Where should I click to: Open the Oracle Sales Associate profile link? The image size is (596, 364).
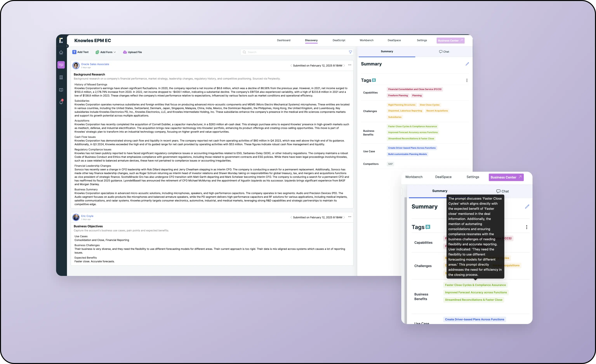click(95, 64)
